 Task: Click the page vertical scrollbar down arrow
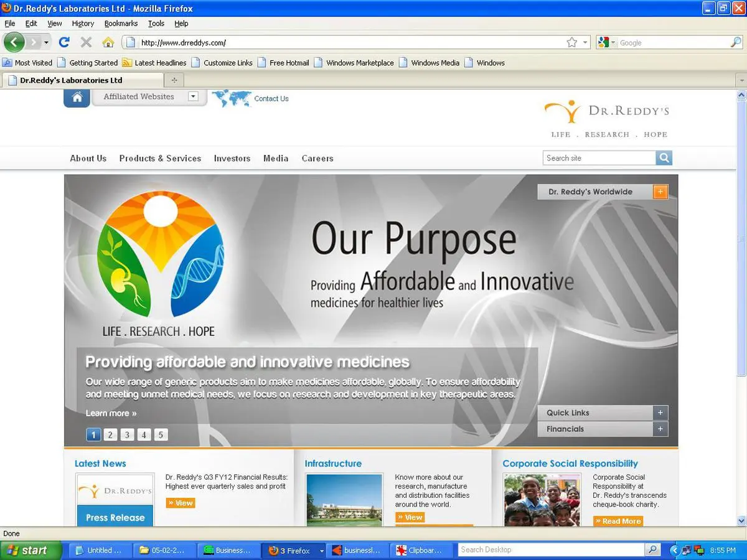[x=741, y=521]
